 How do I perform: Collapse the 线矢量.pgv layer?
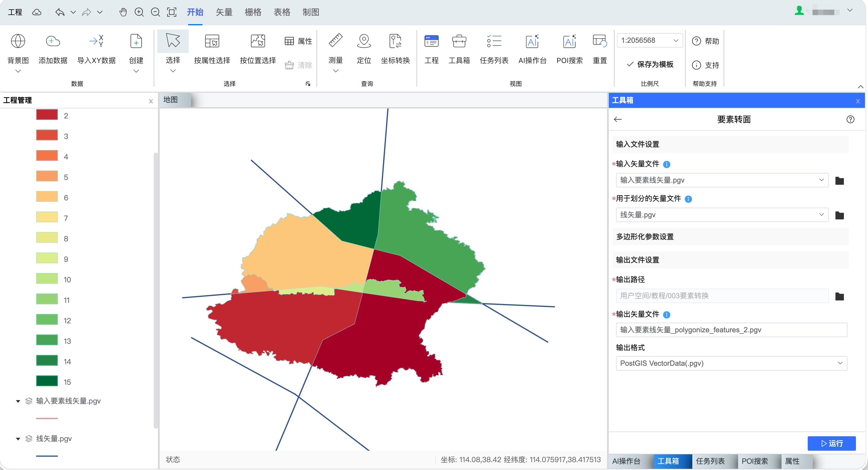pos(18,439)
